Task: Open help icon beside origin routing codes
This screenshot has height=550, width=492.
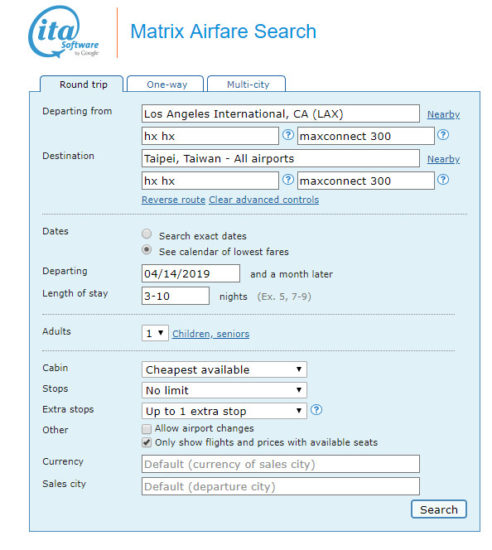Action: [x=288, y=135]
